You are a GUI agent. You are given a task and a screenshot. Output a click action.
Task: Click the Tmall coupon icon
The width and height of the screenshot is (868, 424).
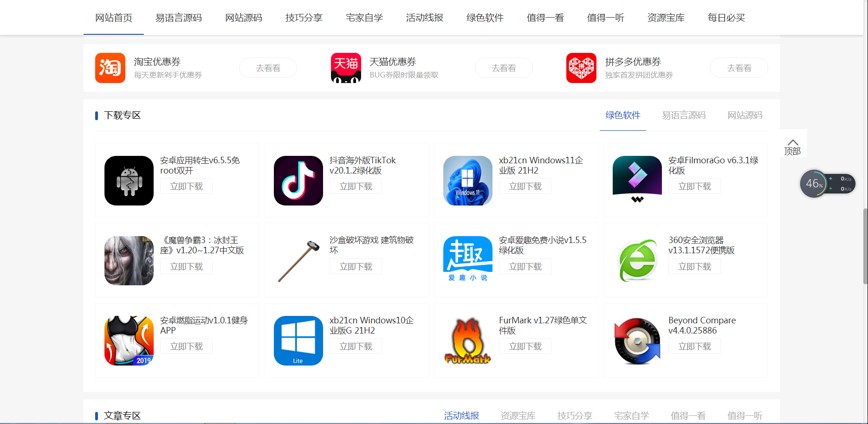pos(346,68)
